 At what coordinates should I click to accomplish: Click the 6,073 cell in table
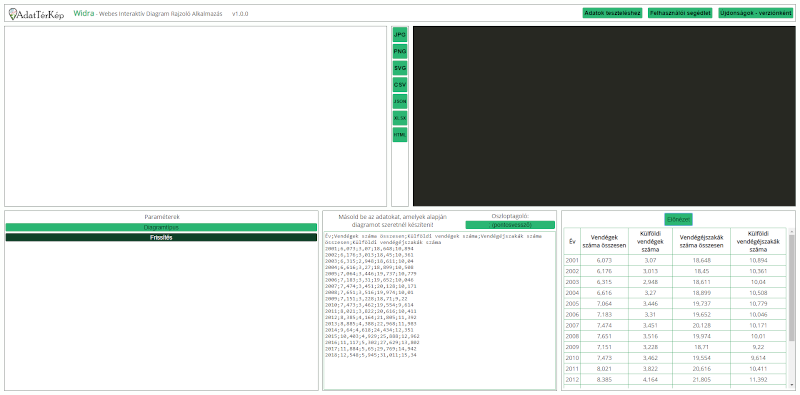tap(605, 260)
